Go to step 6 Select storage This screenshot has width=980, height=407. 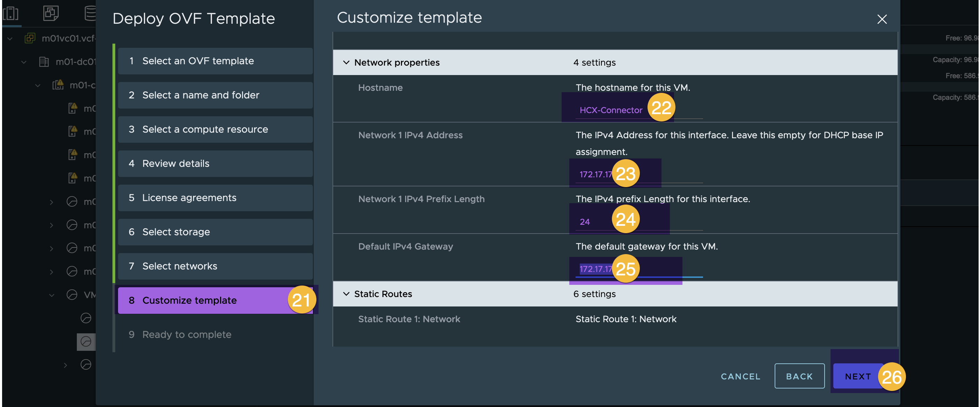(215, 232)
